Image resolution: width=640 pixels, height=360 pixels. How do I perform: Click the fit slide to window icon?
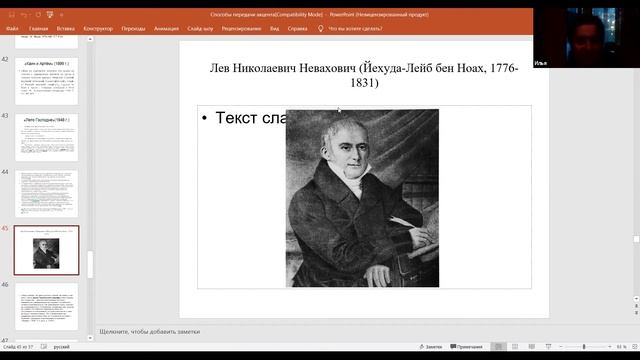coord(635,347)
